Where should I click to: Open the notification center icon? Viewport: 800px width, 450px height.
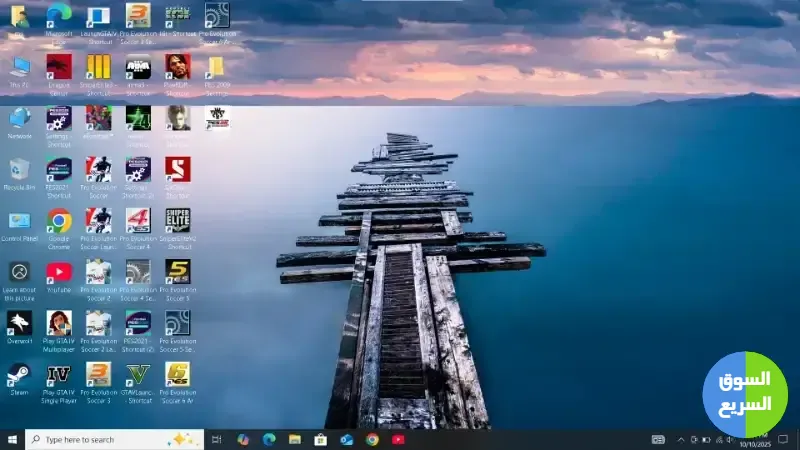(x=783, y=439)
